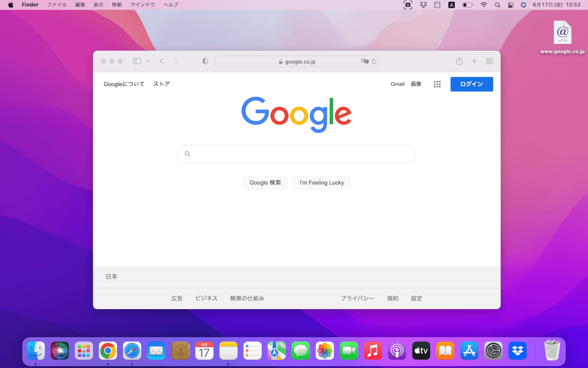588x368 pixels.
Task: Open Photos from the Dock
Action: (x=325, y=351)
